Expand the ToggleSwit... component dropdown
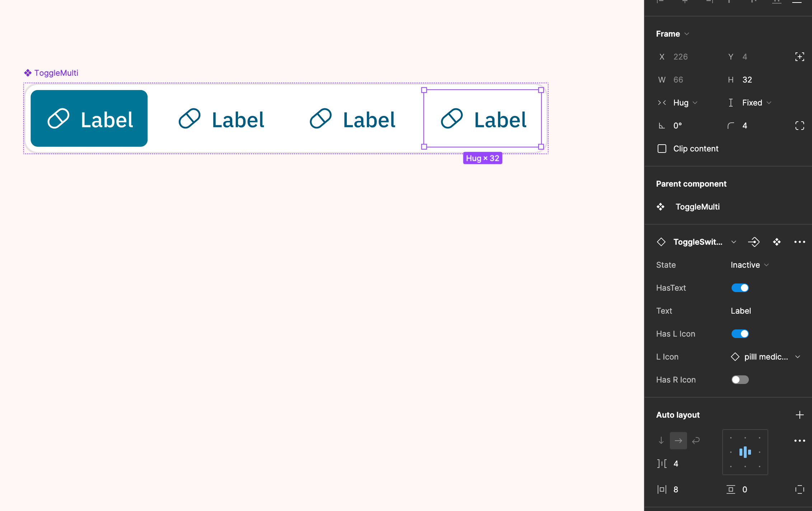 click(x=735, y=242)
